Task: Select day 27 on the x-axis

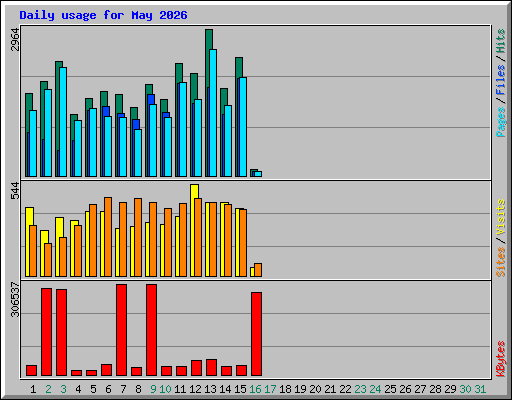Action: tap(420, 389)
